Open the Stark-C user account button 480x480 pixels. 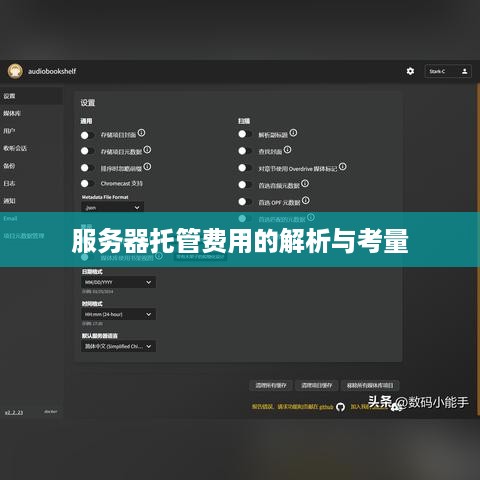448,71
